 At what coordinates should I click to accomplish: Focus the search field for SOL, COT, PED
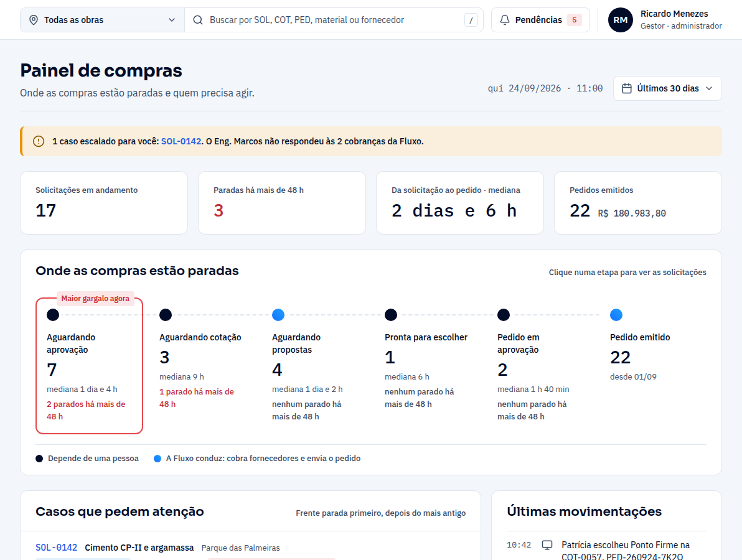click(x=334, y=20)
